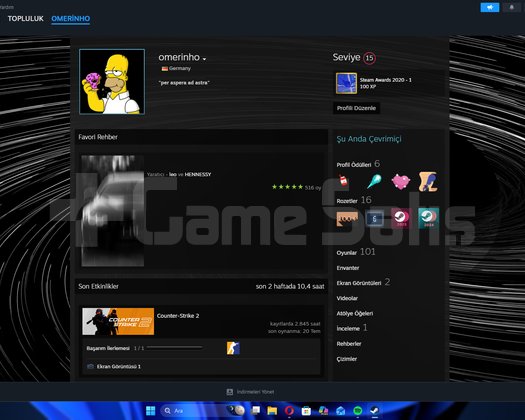Screen dimensions: 525x420
Task: Open the Opera browser taskbar icon
Action: 289,411
